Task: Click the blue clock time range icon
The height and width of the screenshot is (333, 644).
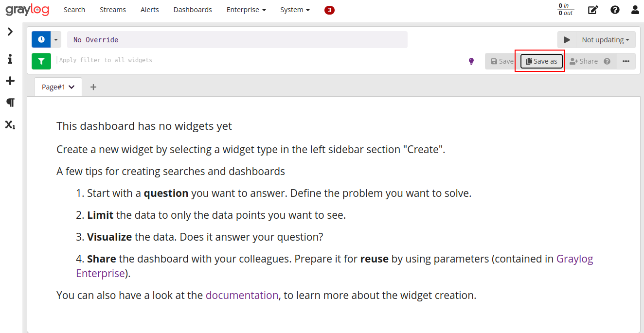Action: click(41, 39)
